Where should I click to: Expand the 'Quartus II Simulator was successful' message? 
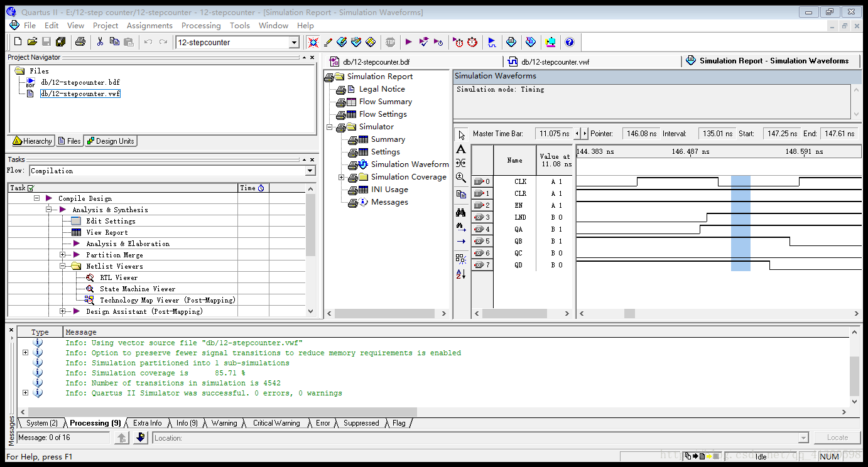coord(25,393)
